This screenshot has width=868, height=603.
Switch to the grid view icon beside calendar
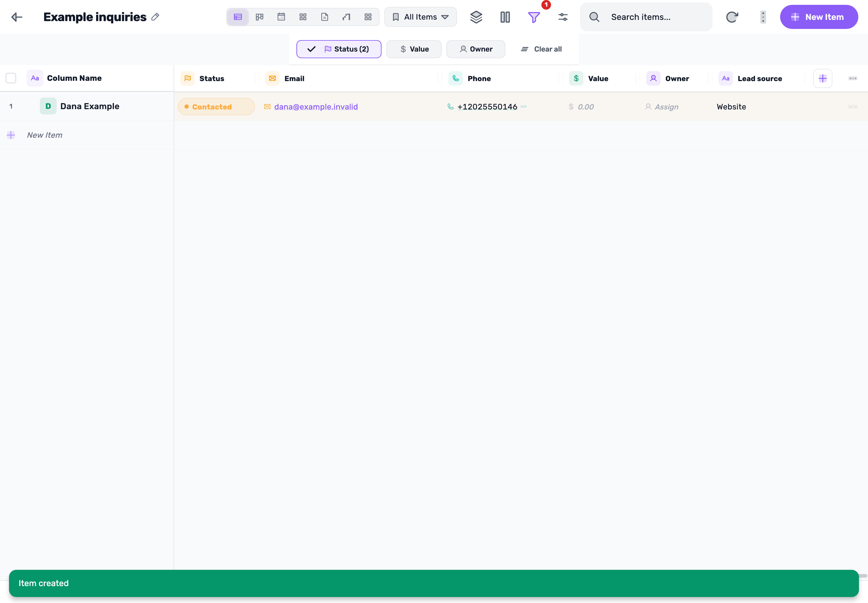point(303,17)
